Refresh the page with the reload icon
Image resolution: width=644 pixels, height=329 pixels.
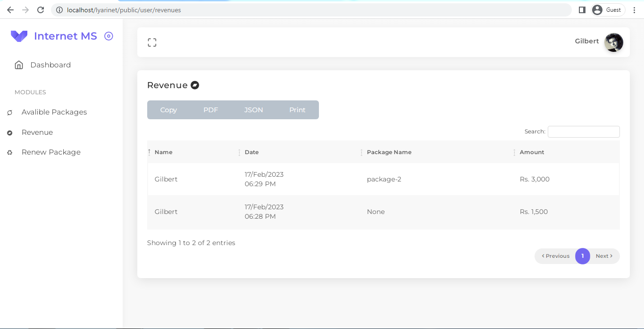(40, 9)
